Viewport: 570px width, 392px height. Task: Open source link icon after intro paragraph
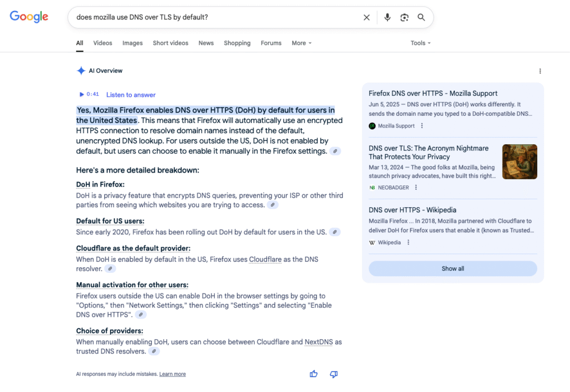335,151
